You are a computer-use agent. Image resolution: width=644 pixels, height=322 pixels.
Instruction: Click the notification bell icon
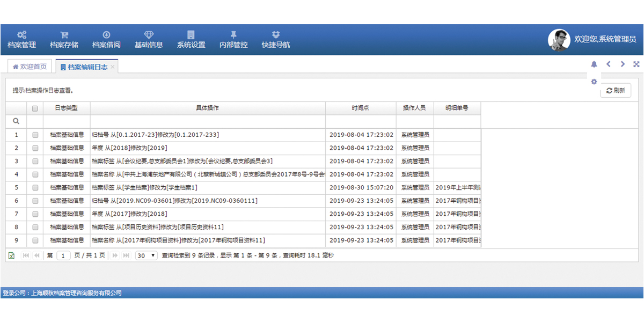[x=594, y=64]
